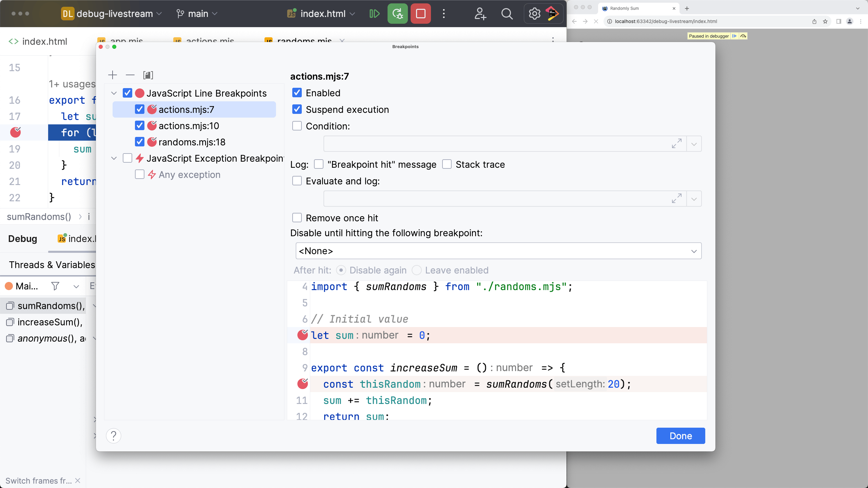Click the stop debugger icon
868x488 pixels.
(x=421, y=14)
